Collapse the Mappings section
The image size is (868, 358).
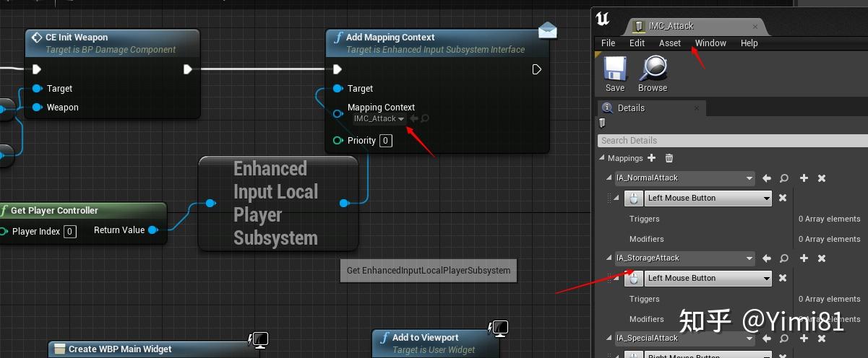click(602, 158)
